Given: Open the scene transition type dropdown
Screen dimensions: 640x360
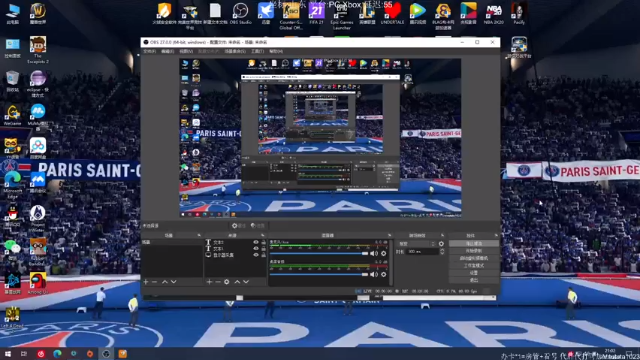Looking at the screenshot, I should coord(416,244).
